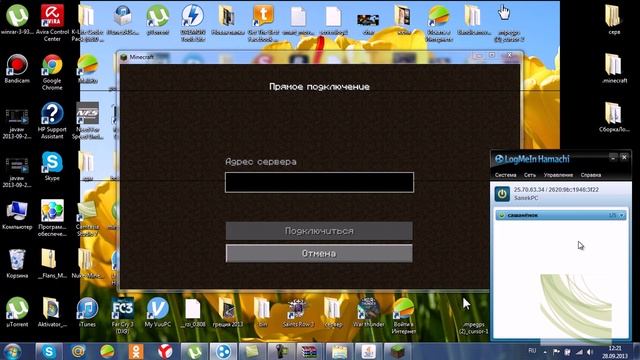Click the µTorrent taskbar icon
Viewport: 640px width, 360px height.
point(194,351)
